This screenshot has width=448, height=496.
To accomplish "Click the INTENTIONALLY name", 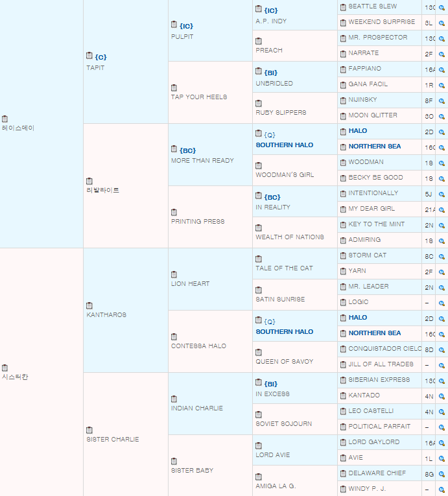I will 373,193.
